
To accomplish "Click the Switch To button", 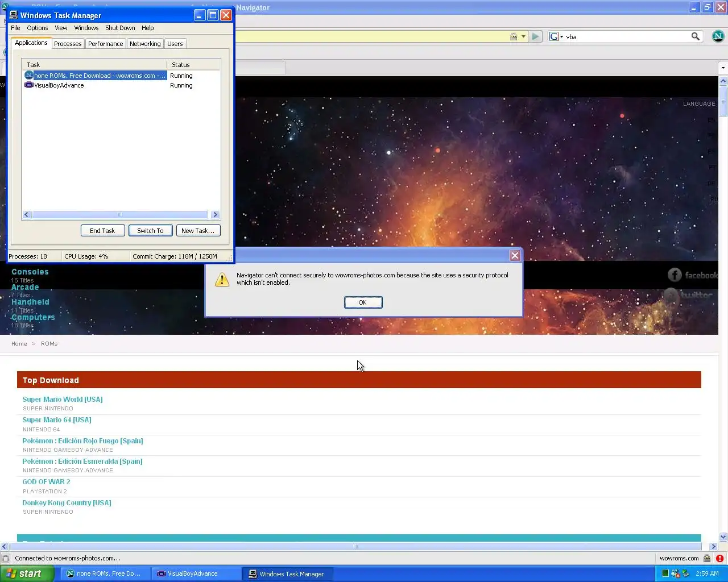I will tap(150, 231).
